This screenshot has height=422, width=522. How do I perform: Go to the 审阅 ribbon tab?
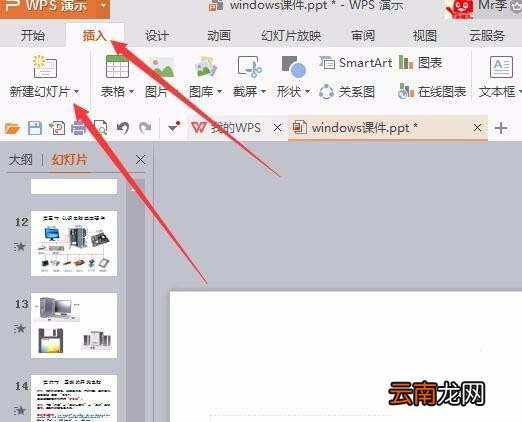tap(363, 35)
